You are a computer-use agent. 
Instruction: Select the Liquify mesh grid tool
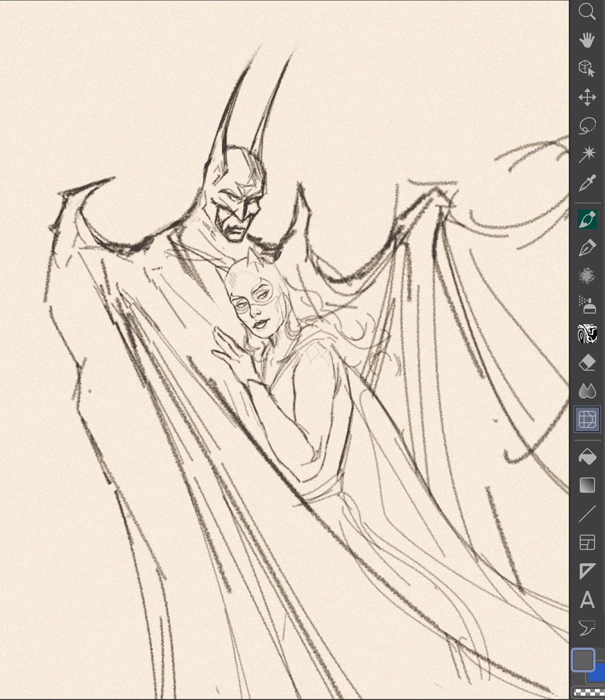(587, 419)
